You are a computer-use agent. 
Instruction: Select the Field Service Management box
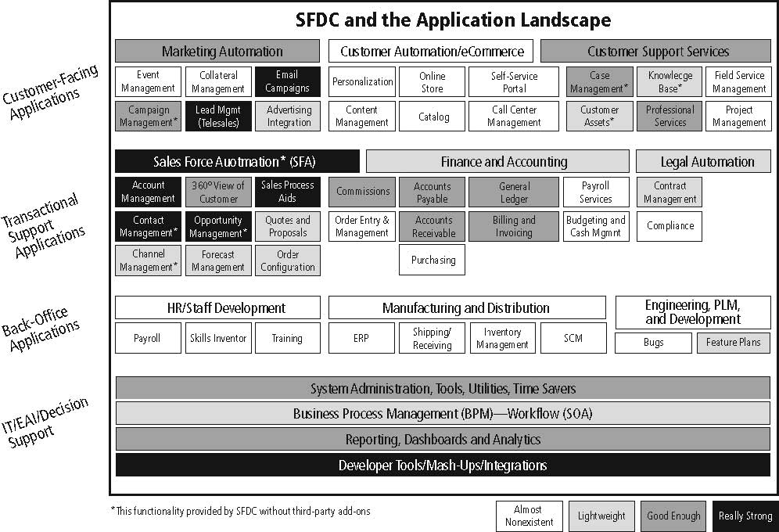[x=738, y=82]
